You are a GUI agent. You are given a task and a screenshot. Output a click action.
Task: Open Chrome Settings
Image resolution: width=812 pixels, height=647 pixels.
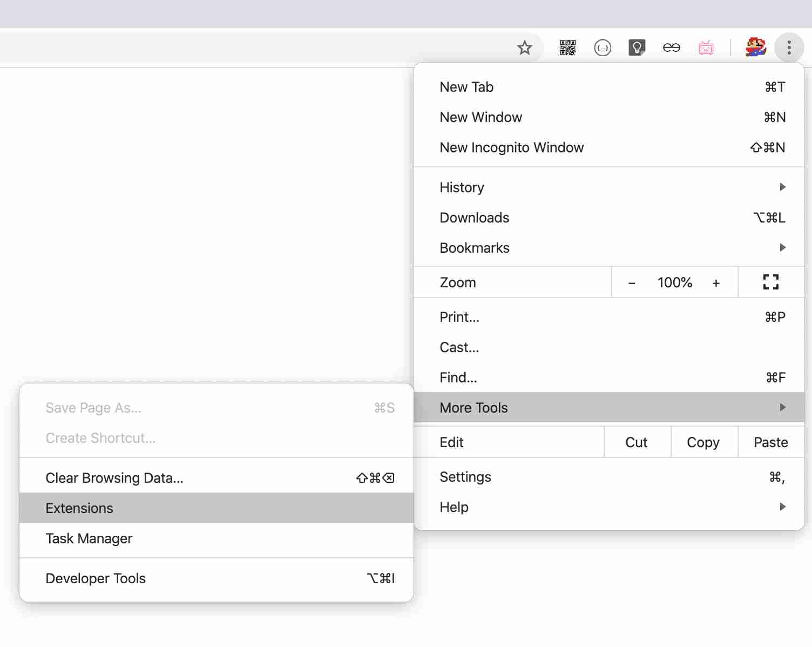tap(609, 477)
